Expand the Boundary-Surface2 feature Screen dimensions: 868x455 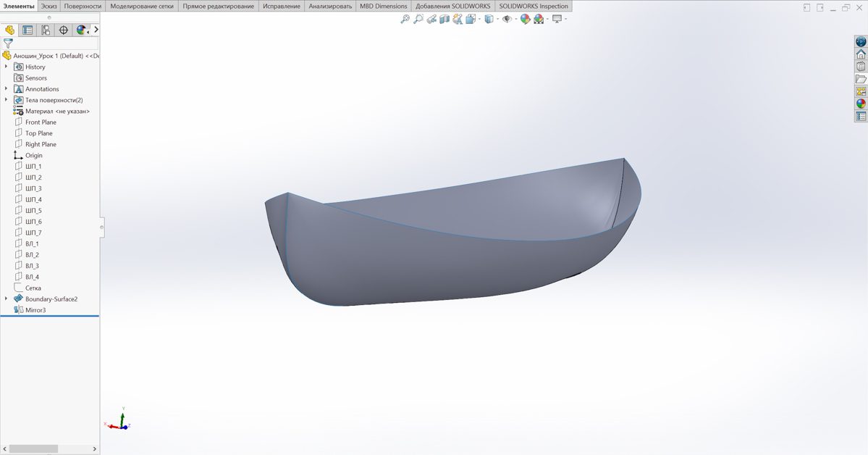(7, 299)
